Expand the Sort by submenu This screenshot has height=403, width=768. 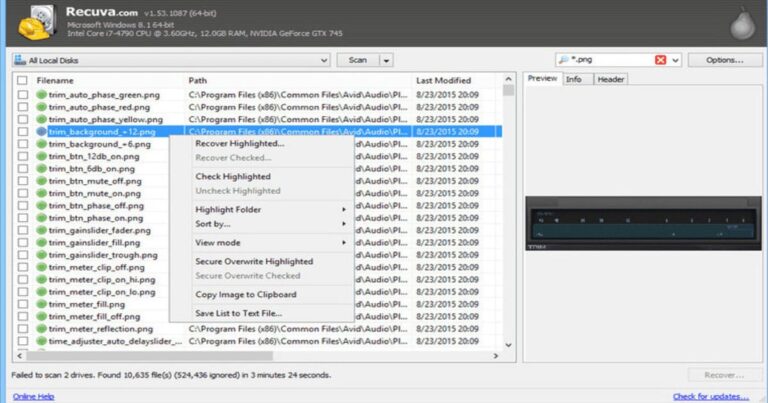[344, 224]
